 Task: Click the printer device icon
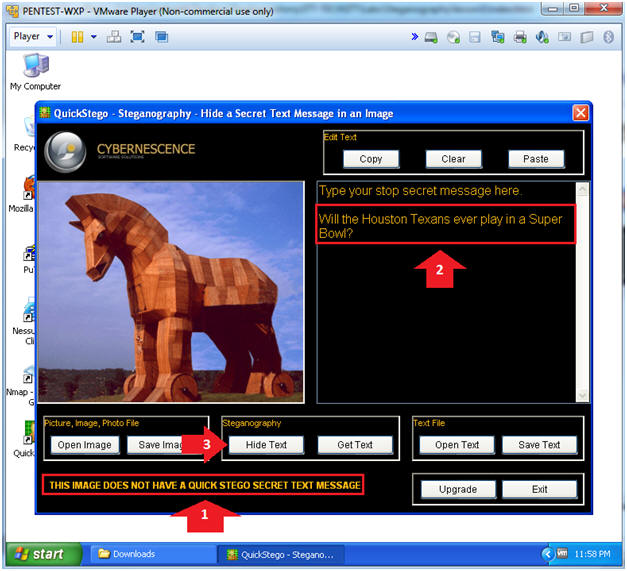click(520, 37)
